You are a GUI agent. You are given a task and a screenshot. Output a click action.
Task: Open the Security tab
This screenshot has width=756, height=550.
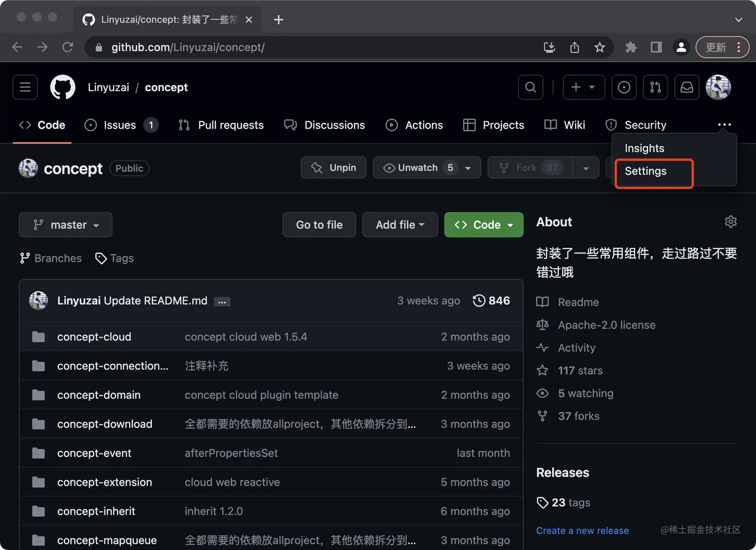[x=635, y=125]
